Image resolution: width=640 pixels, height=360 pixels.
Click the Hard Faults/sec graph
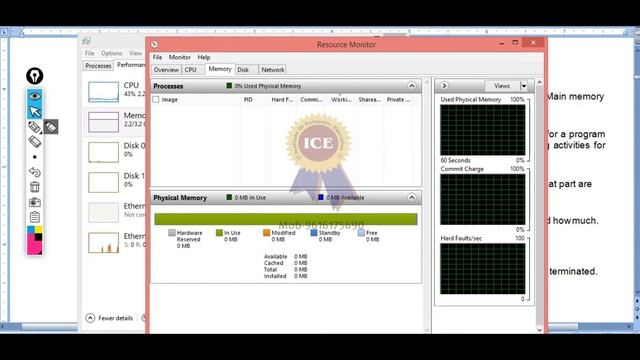[483, 269]
